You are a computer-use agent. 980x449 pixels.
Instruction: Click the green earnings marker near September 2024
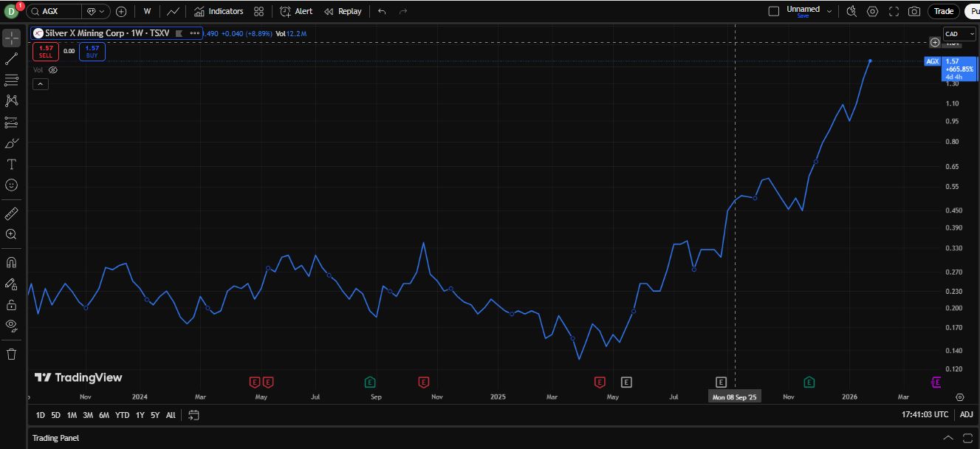[x=370, y=382]
